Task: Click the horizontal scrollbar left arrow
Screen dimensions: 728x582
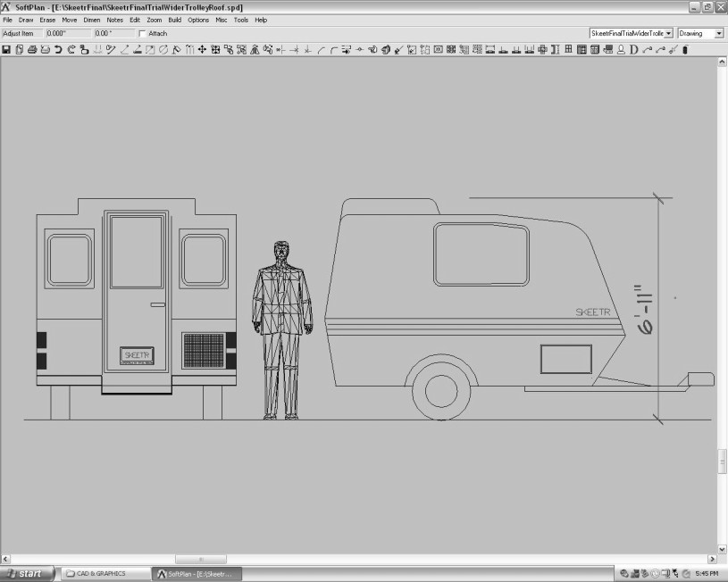Action: [5, 559]
